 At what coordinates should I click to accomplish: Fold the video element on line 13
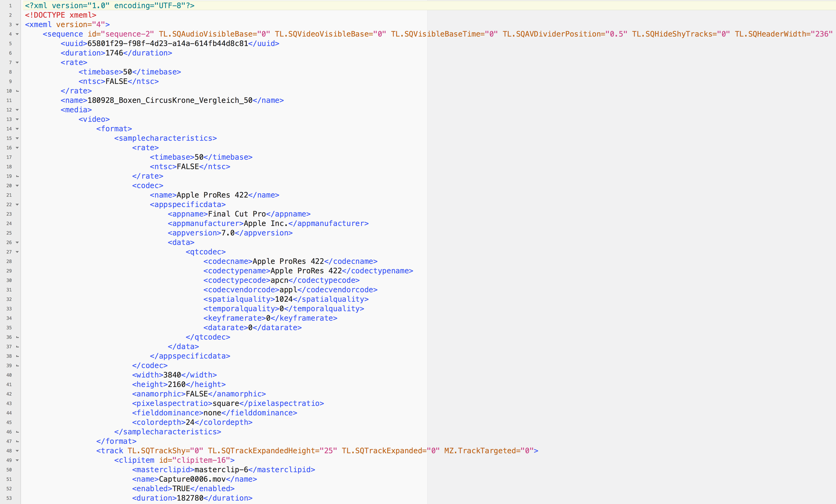click(17, 119)
